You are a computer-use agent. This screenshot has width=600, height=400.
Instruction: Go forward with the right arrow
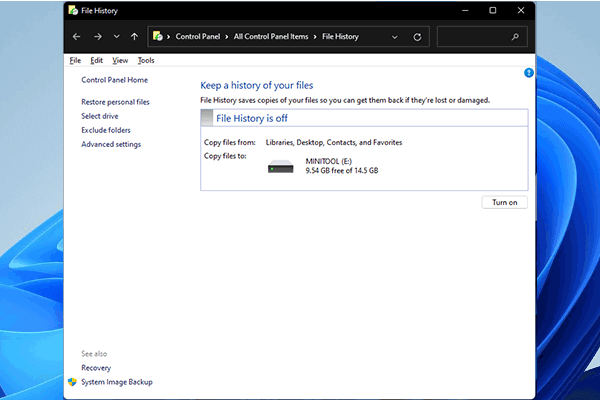click(98, 37)
